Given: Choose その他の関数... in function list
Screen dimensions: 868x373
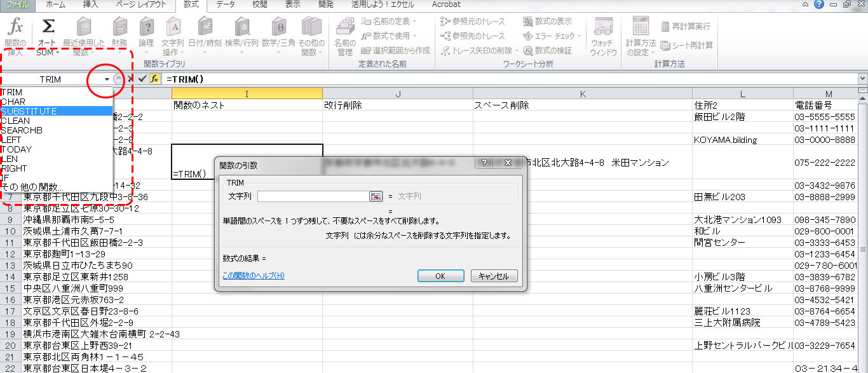Looking at the screenshot, I should coord(32,187).
